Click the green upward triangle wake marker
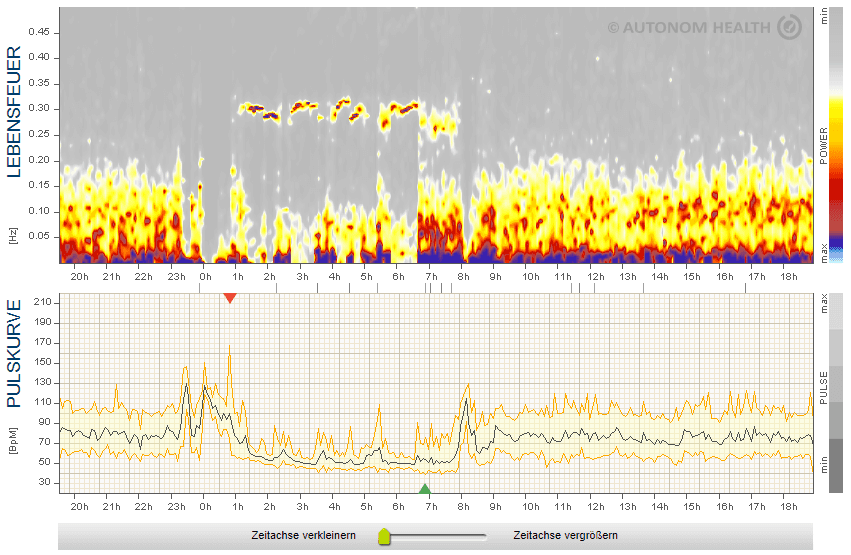Image resolution: width=851 pixels, height=555 pixels. click(x=425, y=489)
